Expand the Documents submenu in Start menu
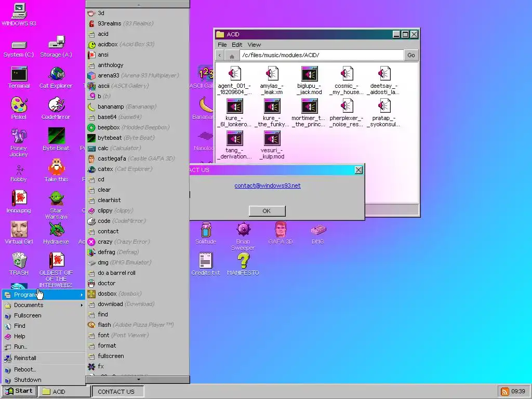 (44, 305)
